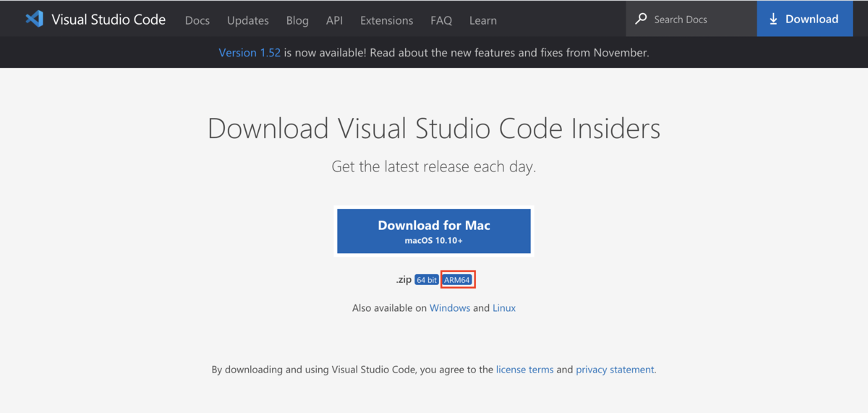Click the 'Get the latest release each day.' text
868x413 pixels.
(434, 166)
